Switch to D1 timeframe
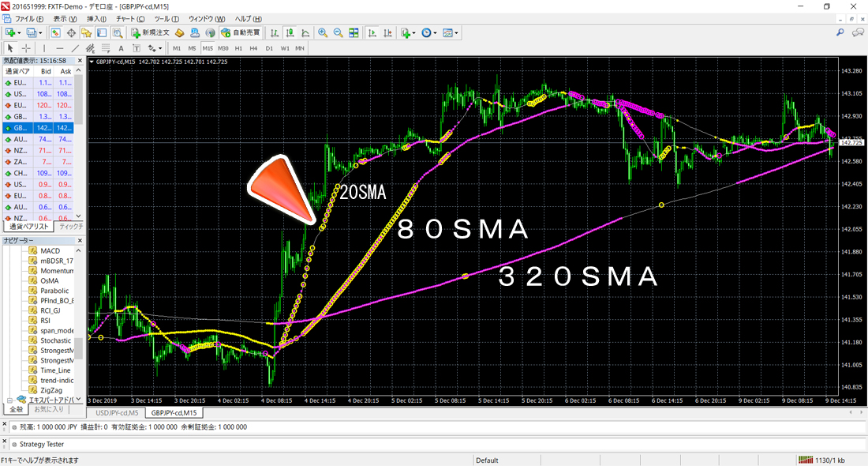The height and width of the screenshot is (466, 868). point(269,48)
